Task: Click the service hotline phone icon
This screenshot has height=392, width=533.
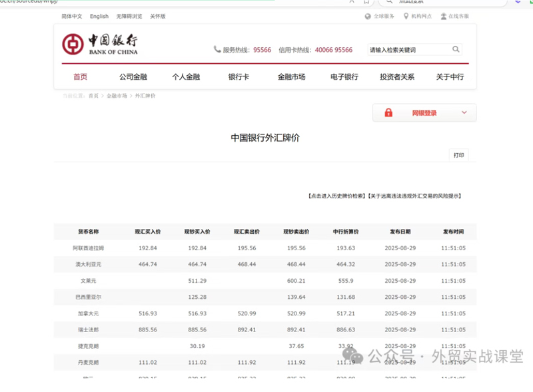Action: pyautogui.click(x=217, y=49)
